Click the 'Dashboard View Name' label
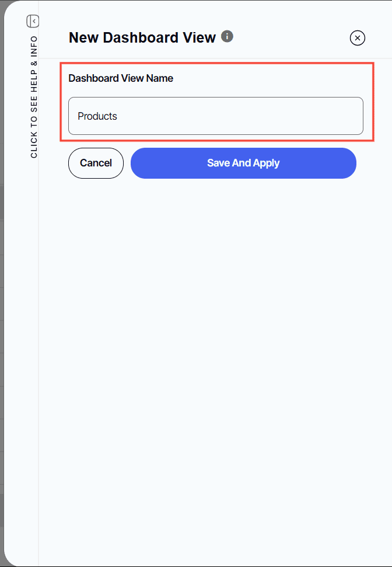The image size is (392, 567). [x=121, y=78]
